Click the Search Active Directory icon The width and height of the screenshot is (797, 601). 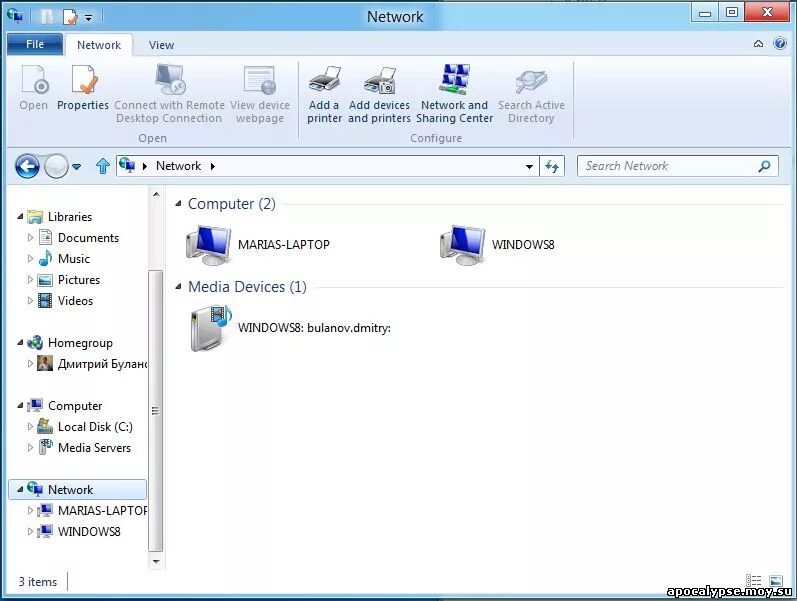pyautogui.click(x=531, y=81)
